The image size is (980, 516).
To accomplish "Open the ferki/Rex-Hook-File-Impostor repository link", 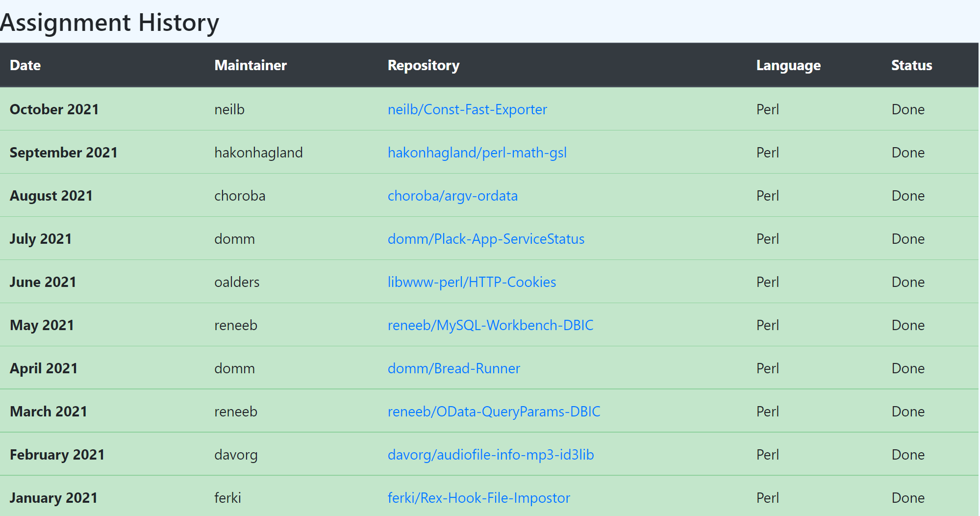I will [x=478, y=498].
